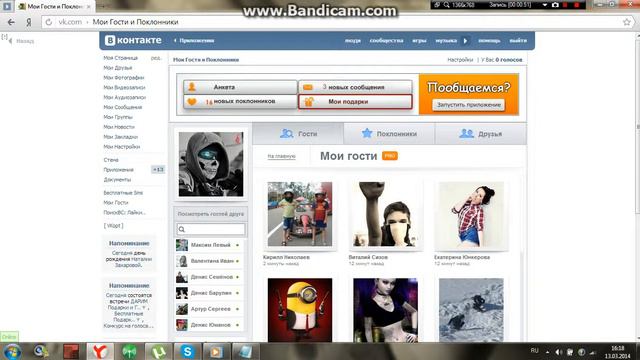640x360 pixels.
Task: Switch to the Гости tab
Action: pyautogui.click(x=298, y=134)
